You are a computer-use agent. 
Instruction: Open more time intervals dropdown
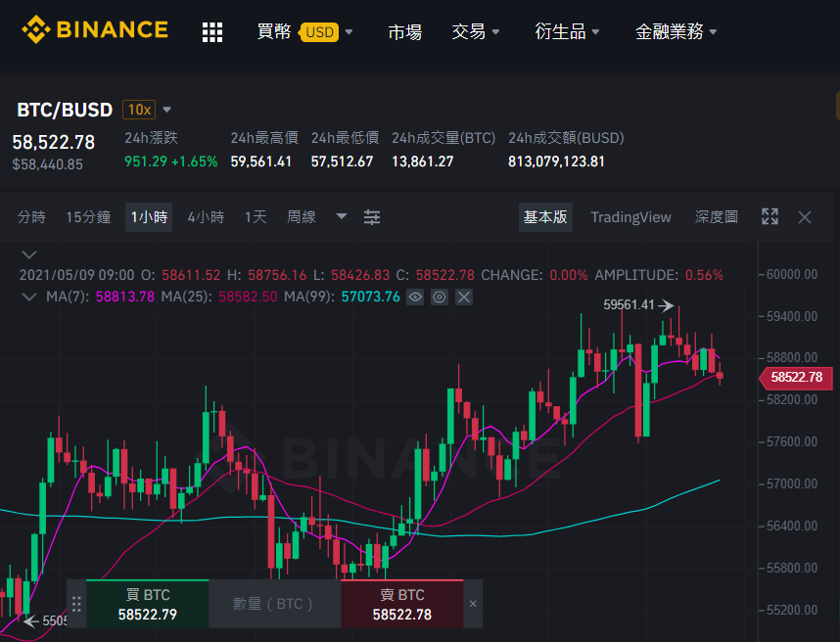[342, 217]
